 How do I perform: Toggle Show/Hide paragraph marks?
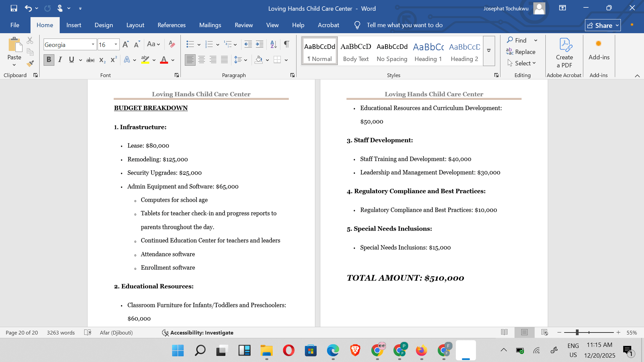pos(287,44)
